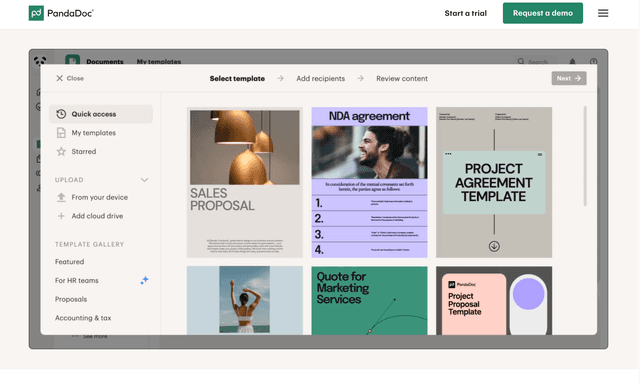Select the Project Proposal Template thumbnail
Screen dimensions: 640x383
494,301
